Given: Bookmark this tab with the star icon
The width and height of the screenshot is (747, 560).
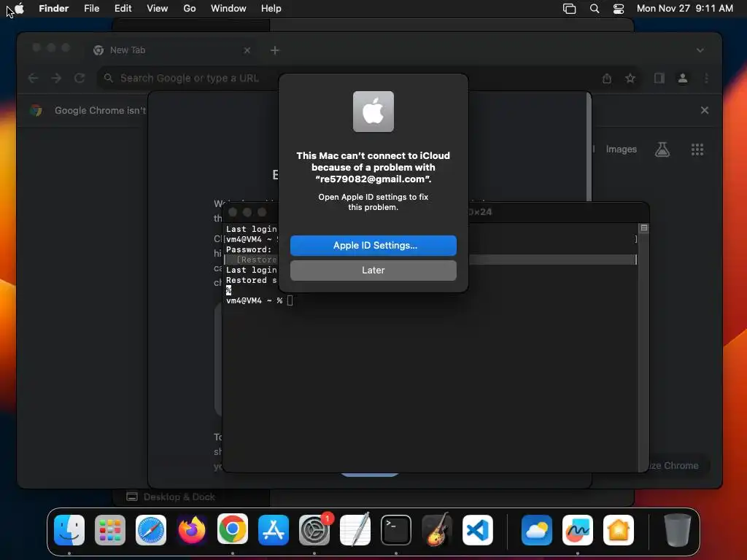Looking at the screenshot, I should tap(630, 78).
